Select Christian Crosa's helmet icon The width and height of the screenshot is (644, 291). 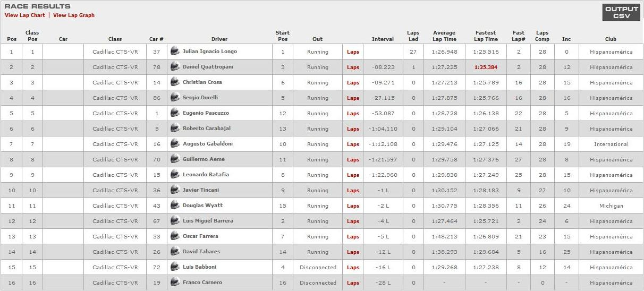click(175, 82)
